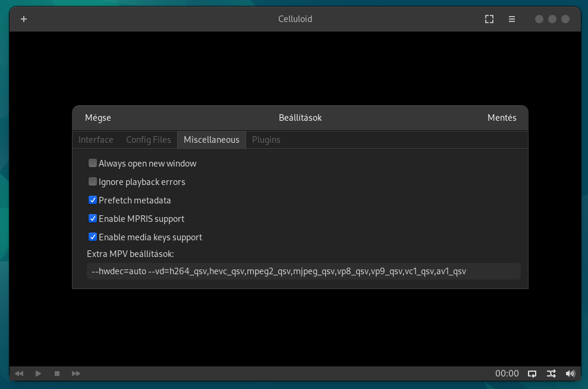
Task: Open the volume speaker control
Action: pyautogui.click(x=570, y=374)
